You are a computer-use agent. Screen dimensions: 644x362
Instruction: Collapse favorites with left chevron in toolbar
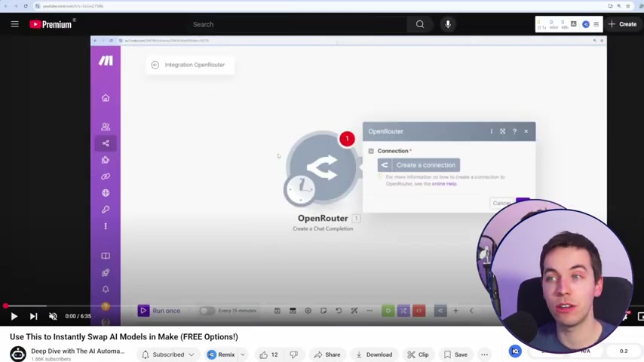[471, 311]
